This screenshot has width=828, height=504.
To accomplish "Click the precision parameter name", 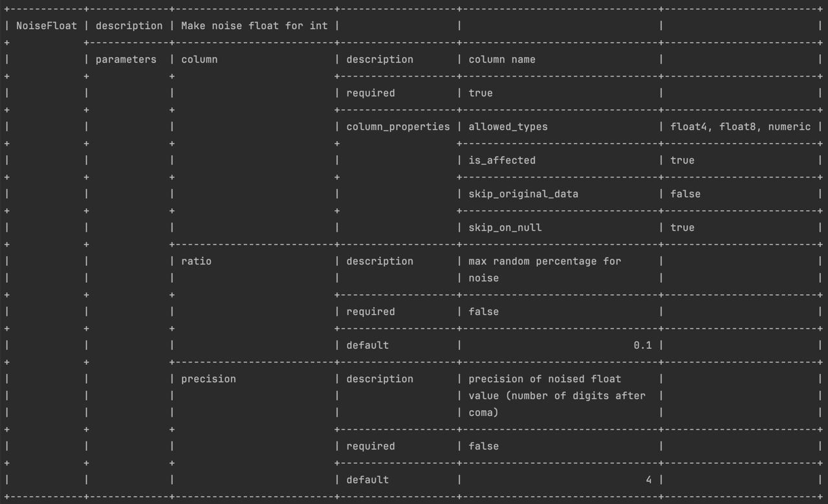I will [x=208, y=379].
